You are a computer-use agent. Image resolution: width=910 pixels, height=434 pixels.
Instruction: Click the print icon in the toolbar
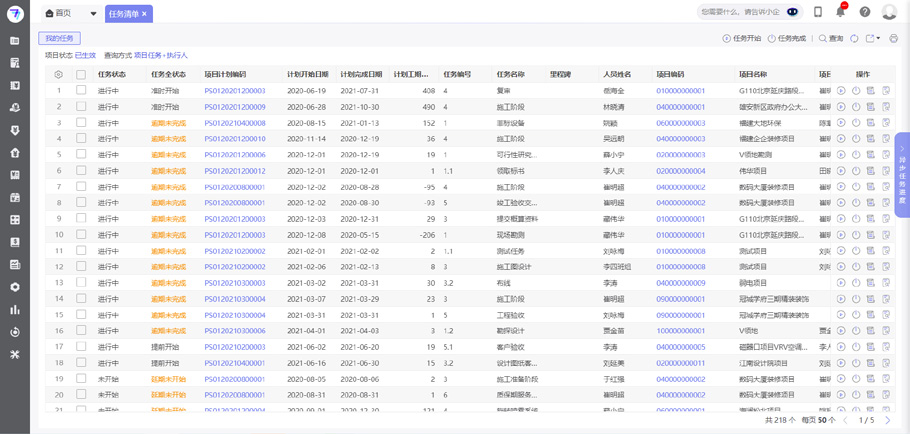[894, 39]
